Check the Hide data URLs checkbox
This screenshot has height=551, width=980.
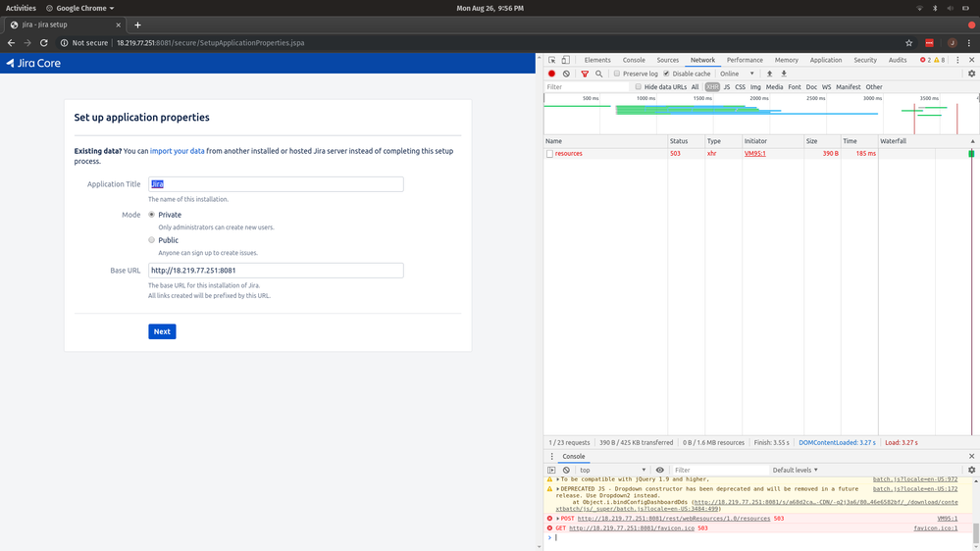(638, 87)
